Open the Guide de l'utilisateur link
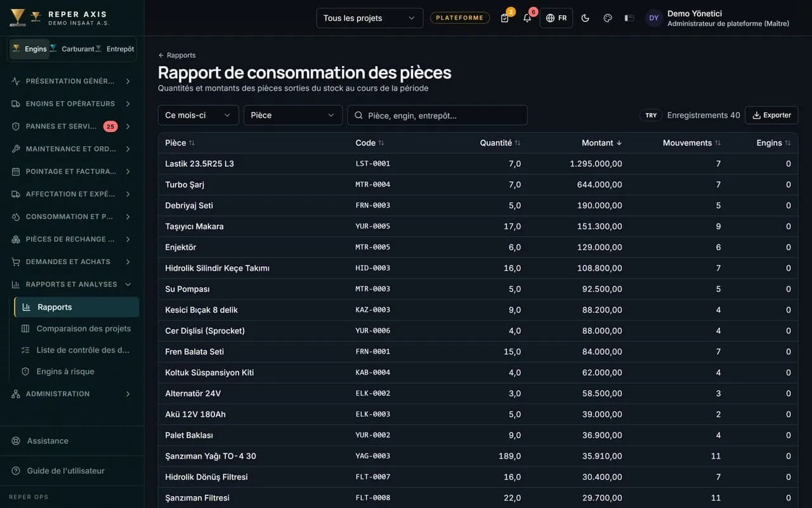Image resolution: width=812 pixels, height=508 pixels. tap(65, 471)
